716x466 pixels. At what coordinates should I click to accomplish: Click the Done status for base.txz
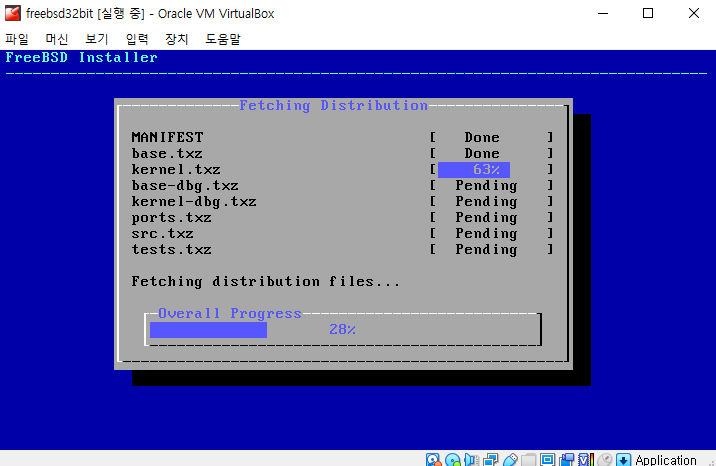pos(482,153)
